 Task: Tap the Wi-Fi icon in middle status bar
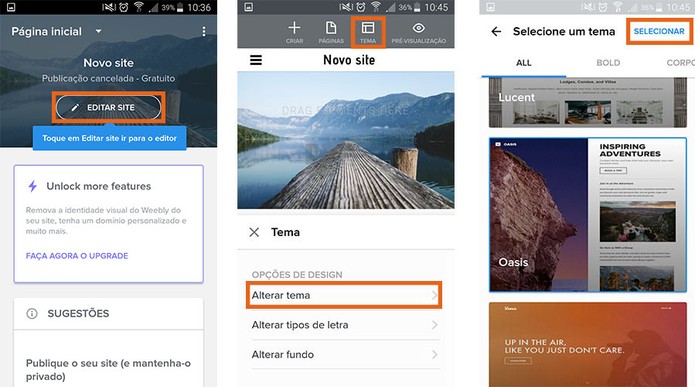click(x=376, y=7)
